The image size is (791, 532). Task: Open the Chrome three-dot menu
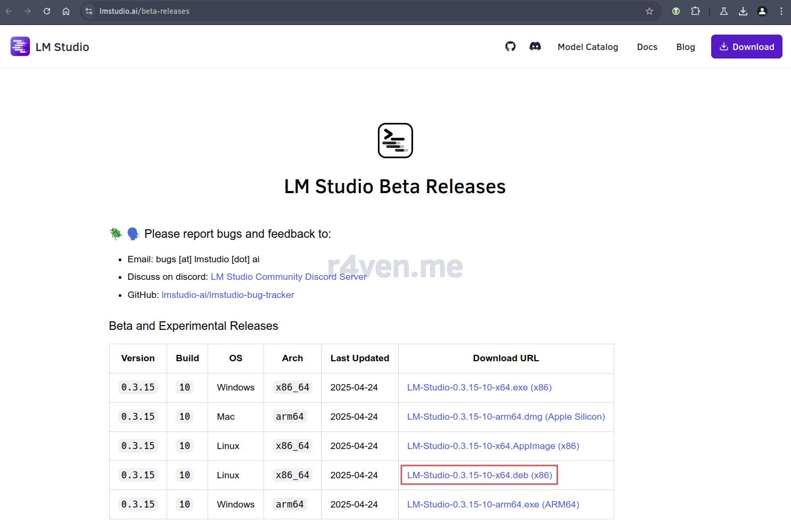781,11
